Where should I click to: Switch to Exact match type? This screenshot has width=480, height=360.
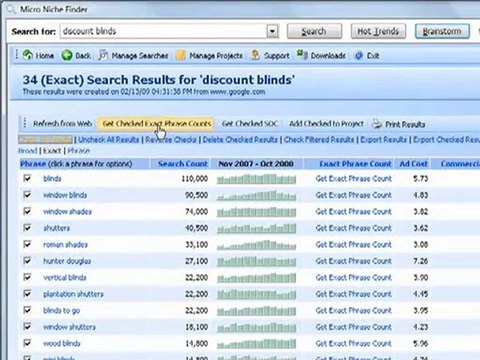[52, 151]
